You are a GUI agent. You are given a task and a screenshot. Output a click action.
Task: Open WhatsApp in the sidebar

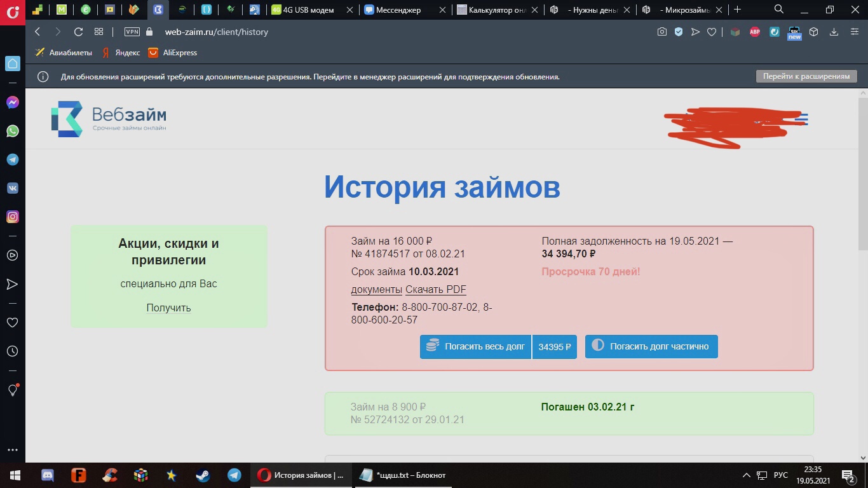pyautogui.click(x=12, y=131)
